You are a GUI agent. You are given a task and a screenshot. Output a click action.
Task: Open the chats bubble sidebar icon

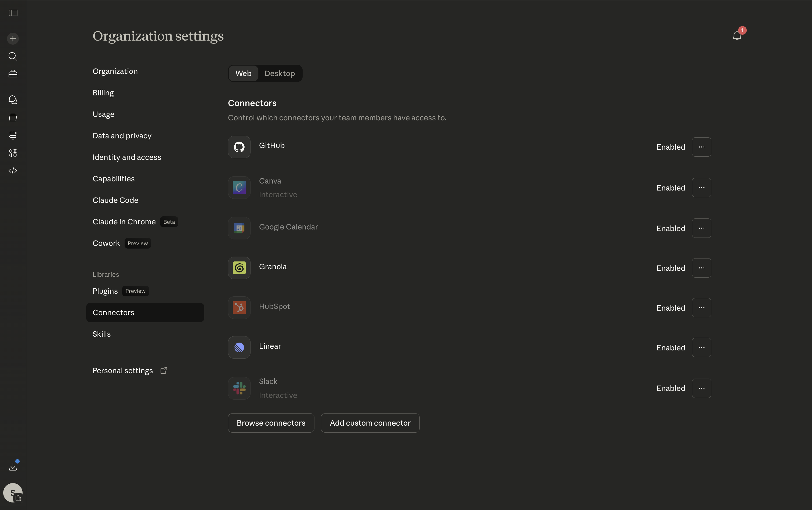click(x=13, y=100)
